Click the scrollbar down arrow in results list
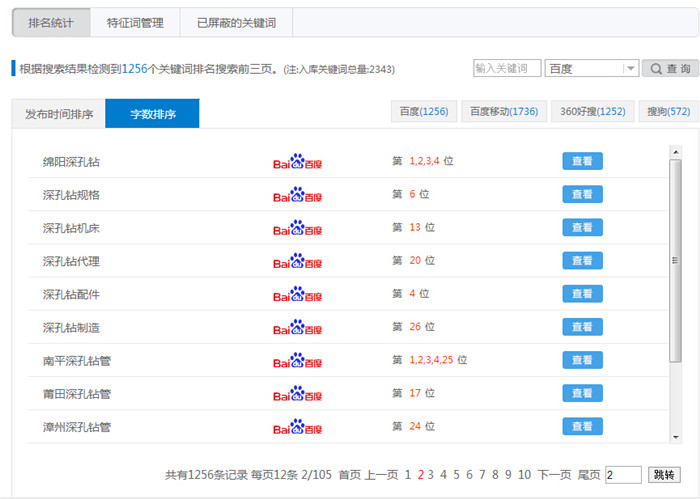This screenshot has width=700, height=499. 675,437
